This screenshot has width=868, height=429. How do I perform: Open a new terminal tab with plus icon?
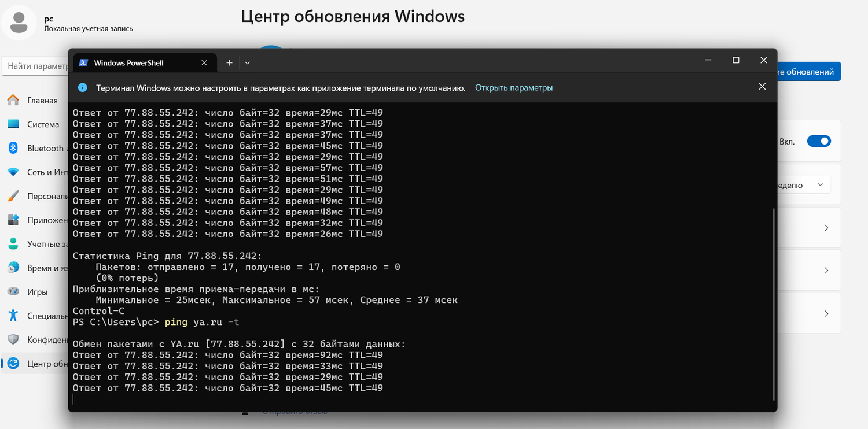coord(228,62)
